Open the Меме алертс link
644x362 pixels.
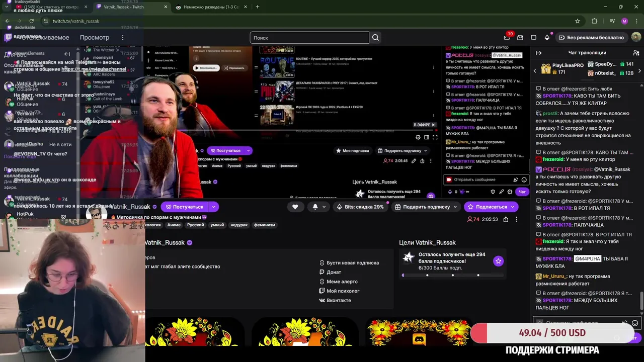(338, 282)
